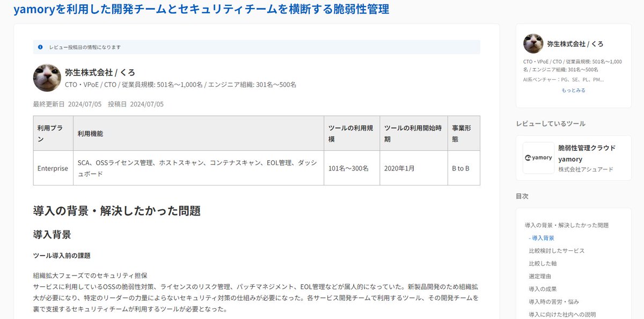Go to 比較検討したサービス section
Viewport: 644px width, 319px height.
(x=557, y=251)
